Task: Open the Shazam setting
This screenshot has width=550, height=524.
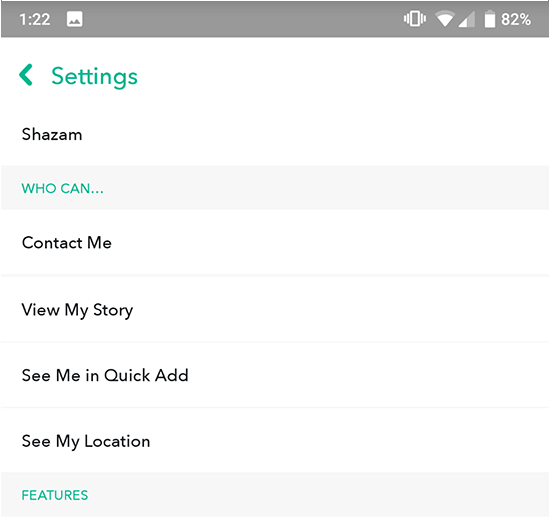Action: click(x=275, y=134)
